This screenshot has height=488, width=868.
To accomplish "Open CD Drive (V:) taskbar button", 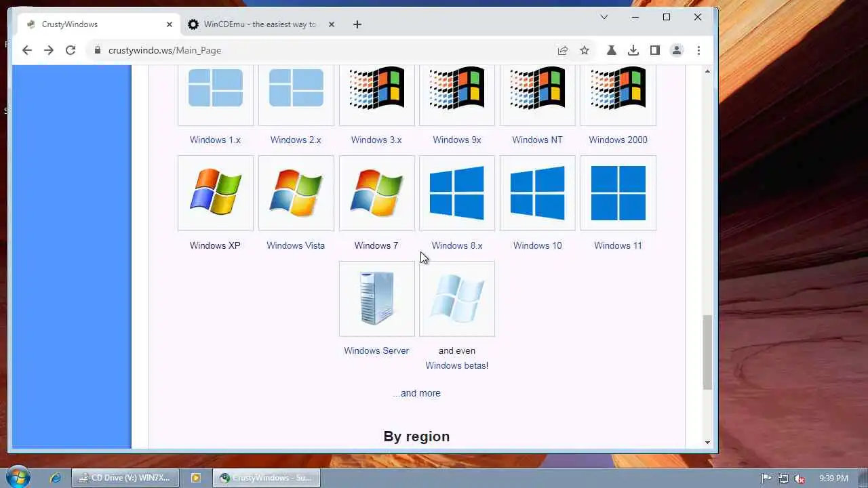I will click(x=125, y=478).
